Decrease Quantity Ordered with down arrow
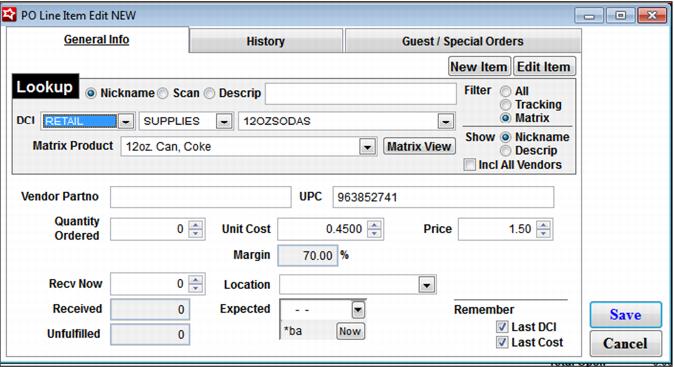675x367 pixels. point(195,233)
